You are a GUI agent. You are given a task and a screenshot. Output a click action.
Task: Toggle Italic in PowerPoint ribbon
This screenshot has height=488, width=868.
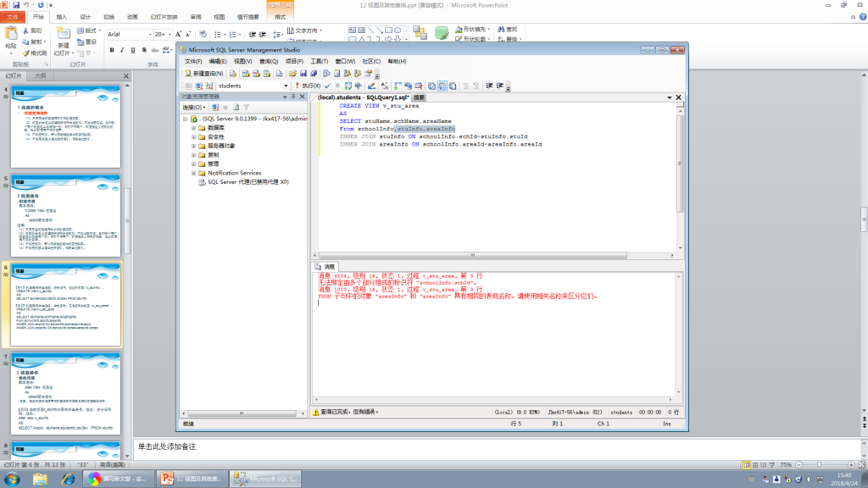(x=122, y=50)
